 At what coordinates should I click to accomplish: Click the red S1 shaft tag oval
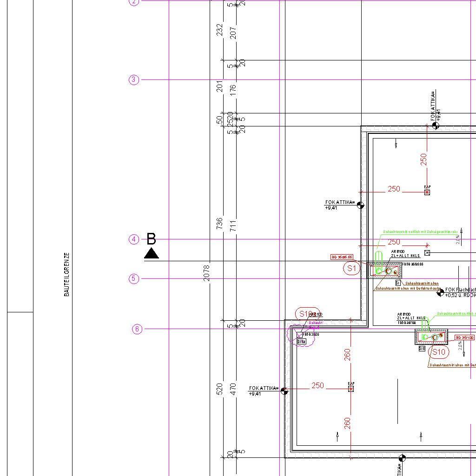coord(351,268)
